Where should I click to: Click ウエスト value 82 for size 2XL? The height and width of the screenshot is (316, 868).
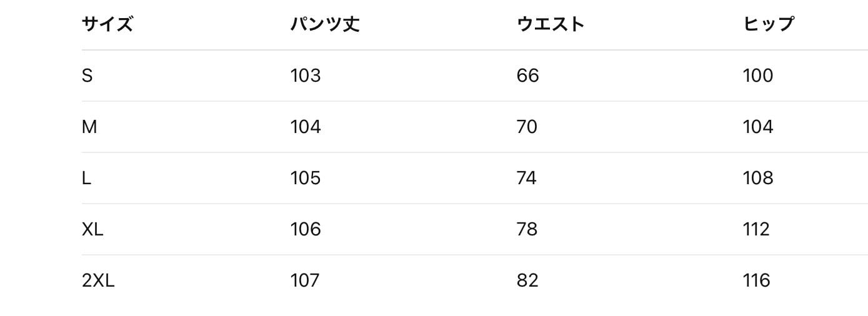click(x=527, y=280)
